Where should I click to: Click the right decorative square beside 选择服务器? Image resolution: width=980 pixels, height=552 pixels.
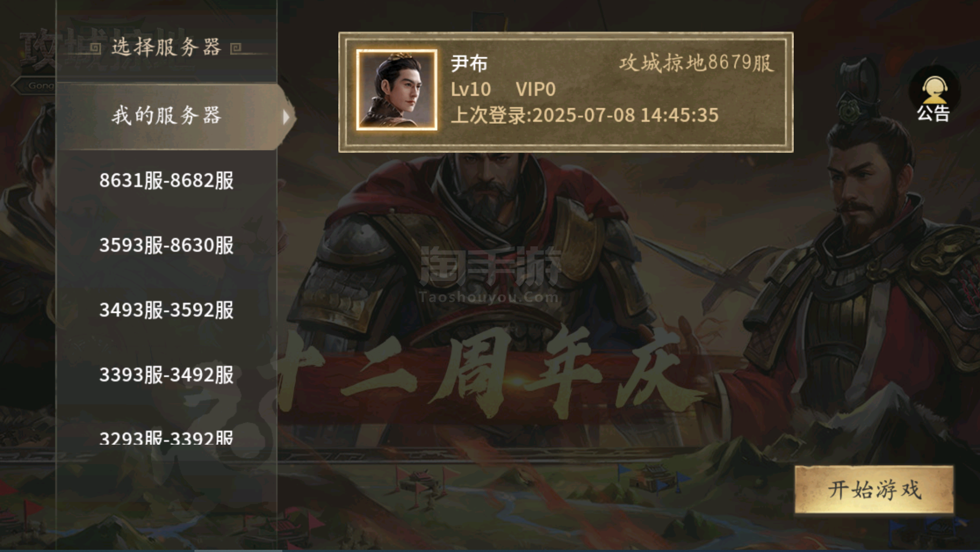pyautogui.click(x=236, y=48)
